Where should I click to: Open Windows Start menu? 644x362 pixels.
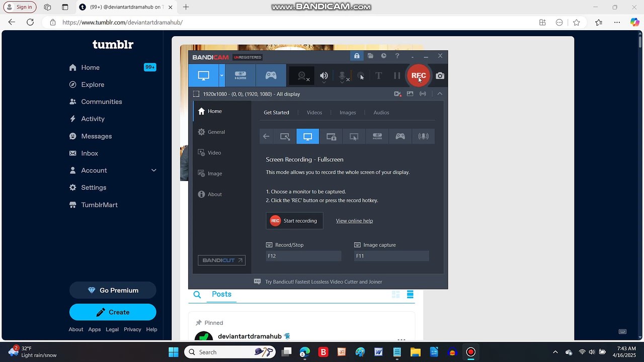173,352
